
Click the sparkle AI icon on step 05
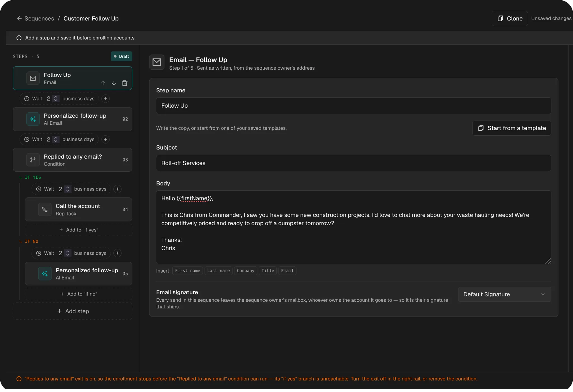45,274
